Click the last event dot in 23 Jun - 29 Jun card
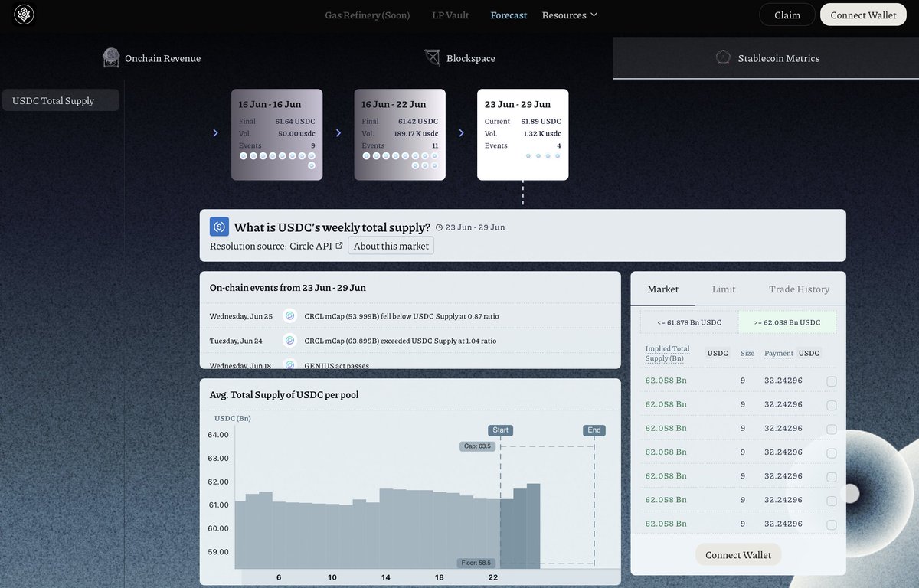The width and height of the screenshot is (919, 588). pyautogui.click(x=558, y=156)
